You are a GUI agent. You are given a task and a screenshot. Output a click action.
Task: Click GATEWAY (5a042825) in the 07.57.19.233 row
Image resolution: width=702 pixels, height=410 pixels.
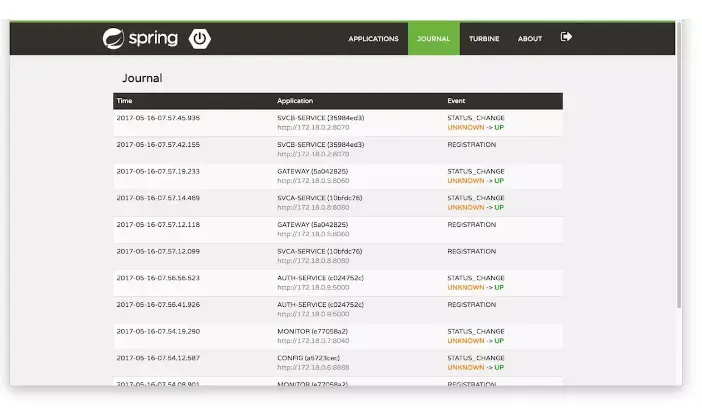pyautogui.click(x=312, y=171)
